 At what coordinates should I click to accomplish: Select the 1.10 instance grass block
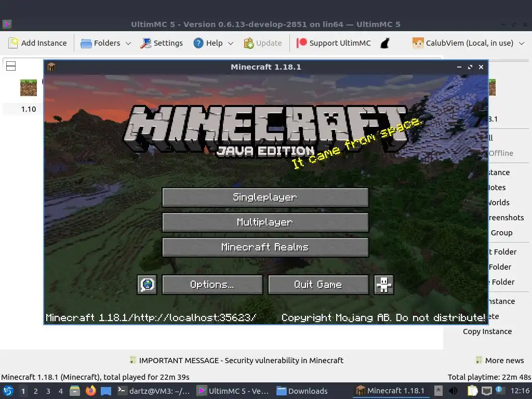[29, 87]
